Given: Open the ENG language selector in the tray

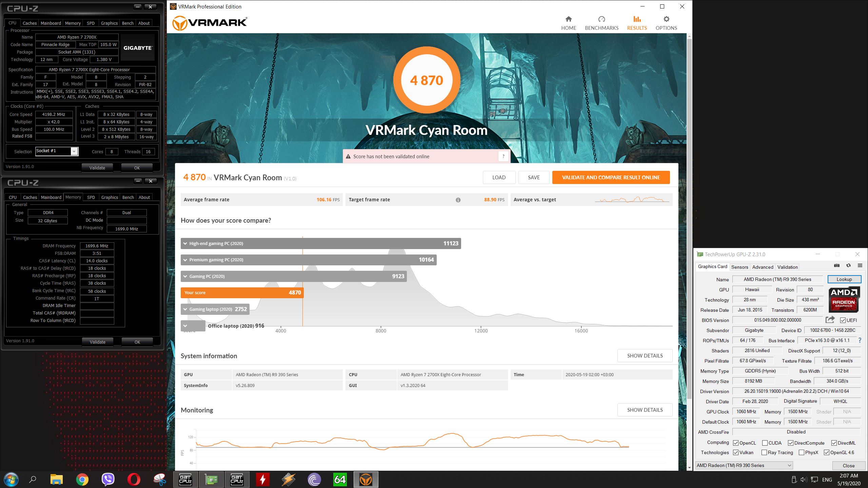Looking at the screenshot, I should (827, 480).
